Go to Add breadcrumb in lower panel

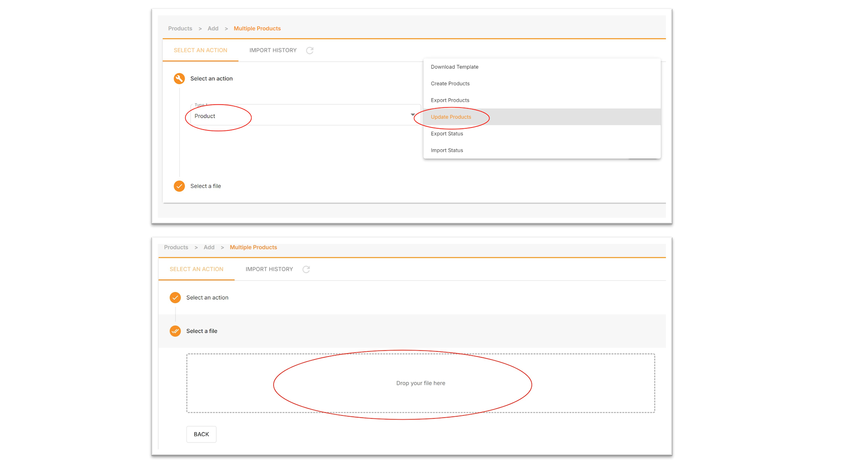(x=209, y=247)
